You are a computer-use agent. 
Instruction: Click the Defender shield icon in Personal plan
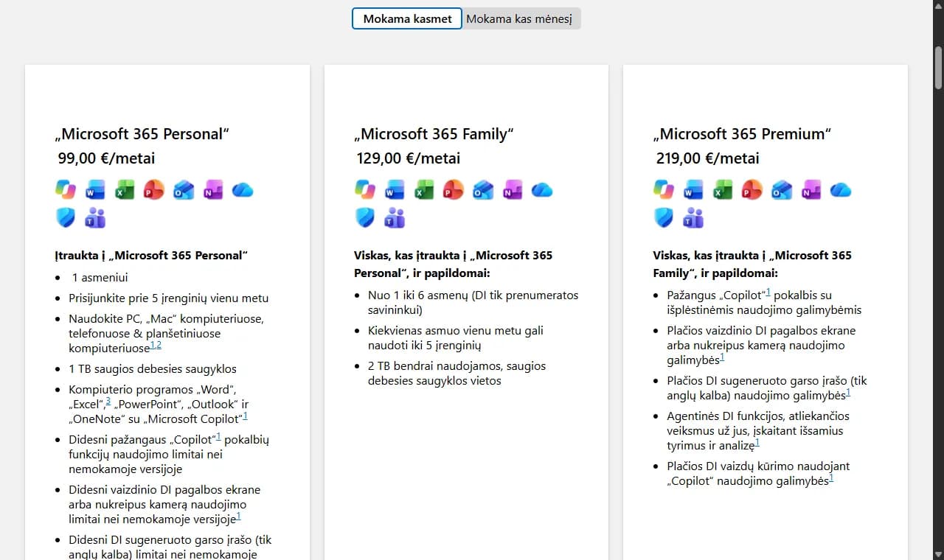(66, 218)
